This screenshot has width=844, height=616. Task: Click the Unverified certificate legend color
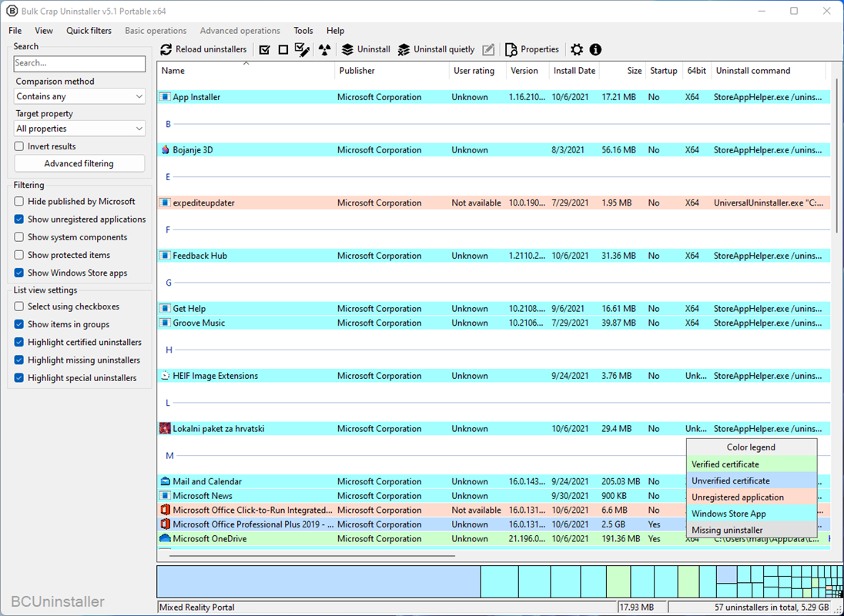tap(752, 481)
